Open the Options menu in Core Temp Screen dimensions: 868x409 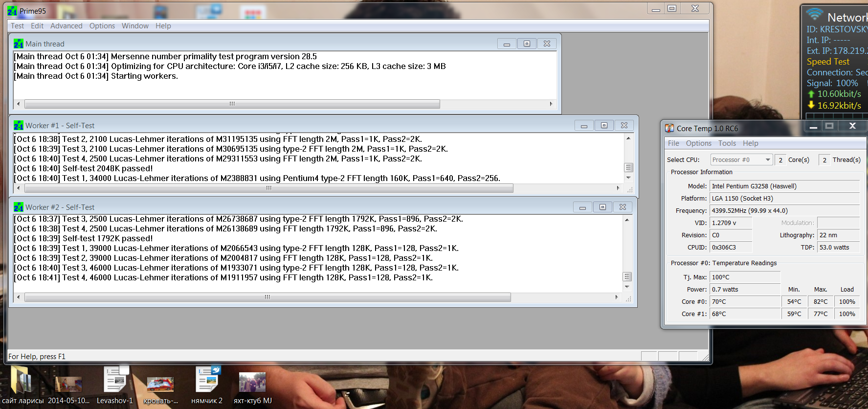(x=699, y=143)
